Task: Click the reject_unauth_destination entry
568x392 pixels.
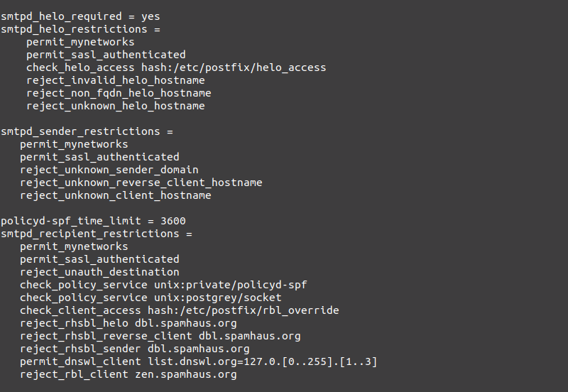Action: [99, 272]
